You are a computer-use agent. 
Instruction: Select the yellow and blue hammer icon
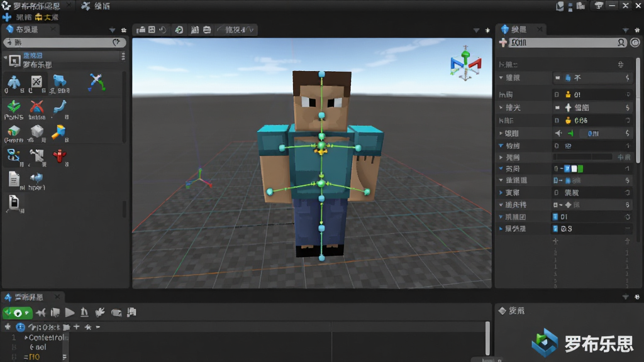[x=58, y=131]
